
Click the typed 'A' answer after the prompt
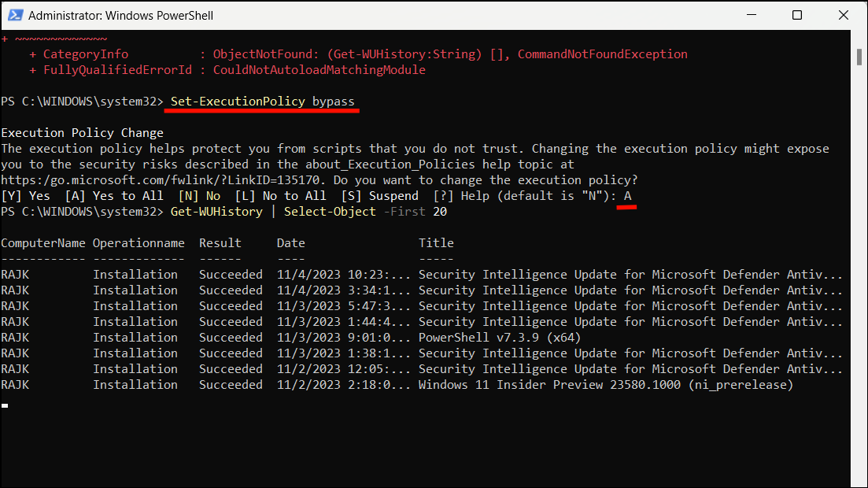pos(626,195)
